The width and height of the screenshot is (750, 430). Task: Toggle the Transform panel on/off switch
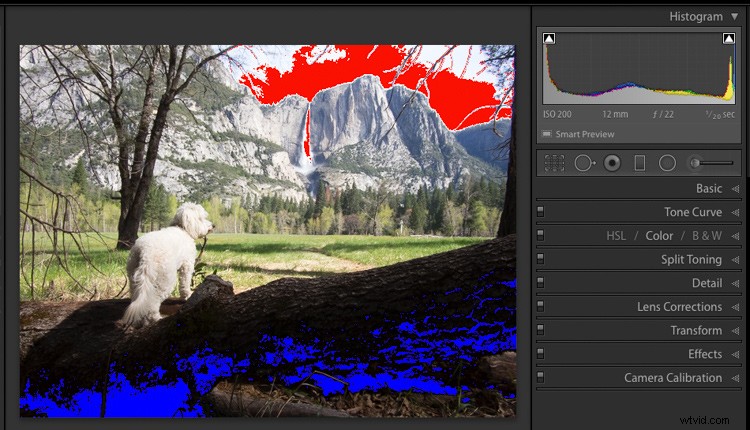[x=540, y=330]
